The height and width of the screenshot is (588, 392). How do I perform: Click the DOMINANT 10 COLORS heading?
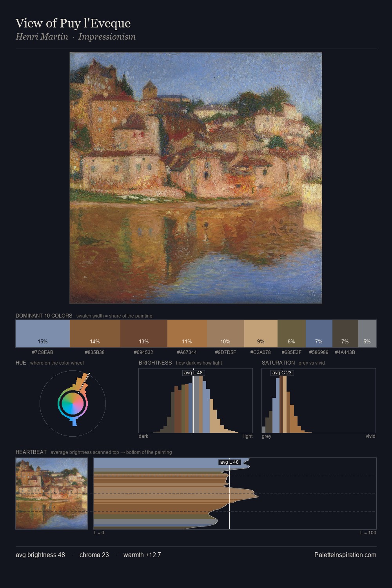44,316
